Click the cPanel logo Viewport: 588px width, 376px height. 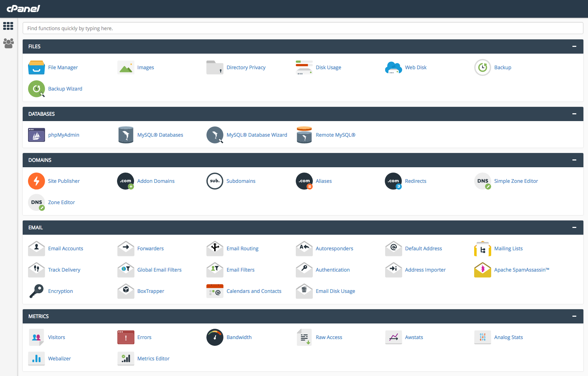[x=23, y=9]
